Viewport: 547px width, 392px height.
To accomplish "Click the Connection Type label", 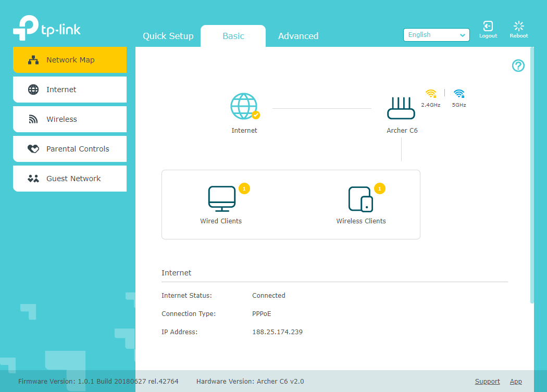I will (x=189, y=314).
